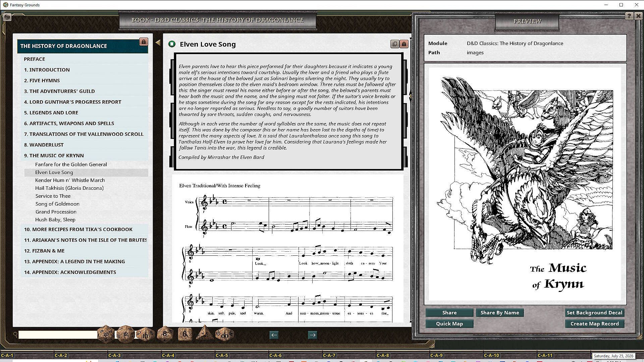This screenshot has height=362, width=644.
Task: Click the search text field at the bottom
Action: [58, 335]
